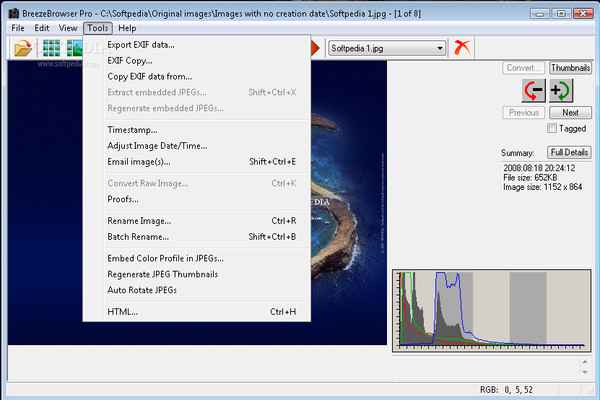
Task: Select EXIF Copy menu entry
Action: click(x=196, y=60)
